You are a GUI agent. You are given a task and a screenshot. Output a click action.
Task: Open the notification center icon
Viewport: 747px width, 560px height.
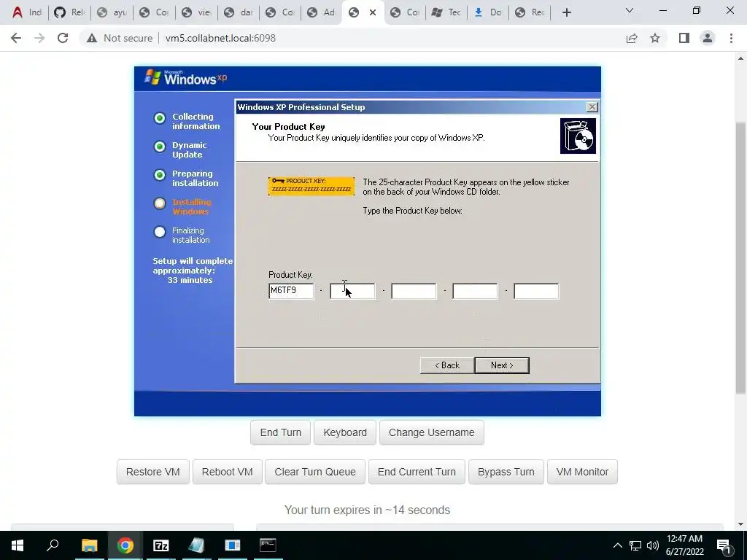pos(724,546)
